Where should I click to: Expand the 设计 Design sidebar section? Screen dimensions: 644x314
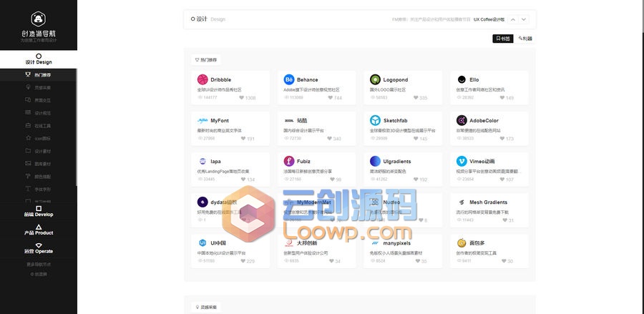[x=39, y=59]
